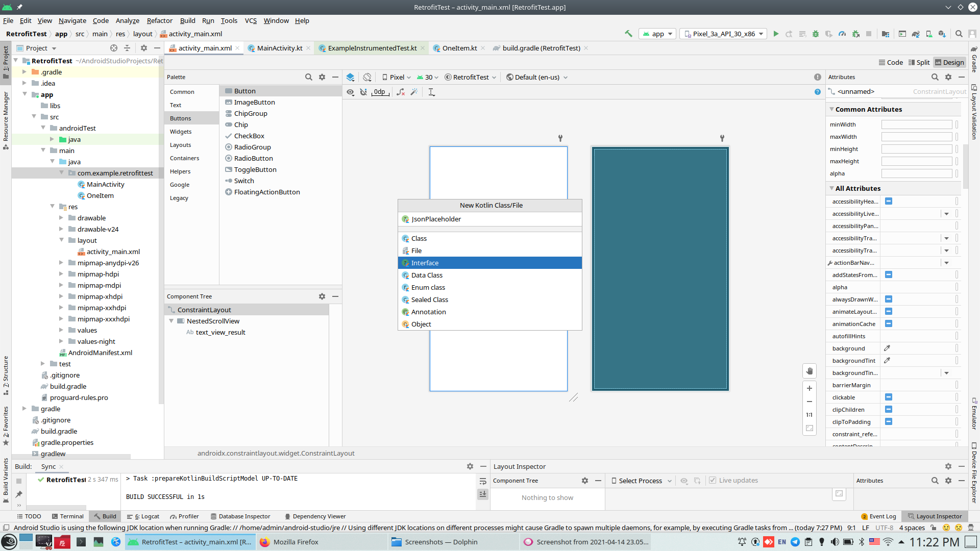Open the Pixel_3a_API_30_x86 device dropdown

point(724,34)
